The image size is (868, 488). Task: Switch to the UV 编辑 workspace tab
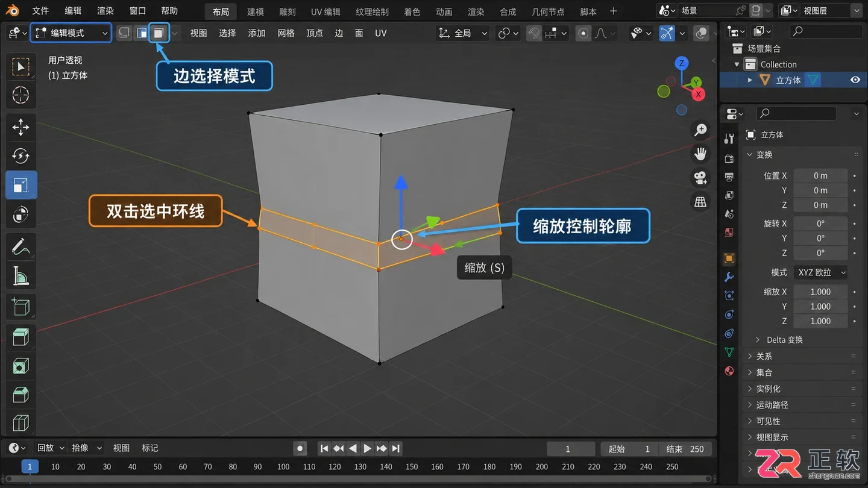point(325,11)
